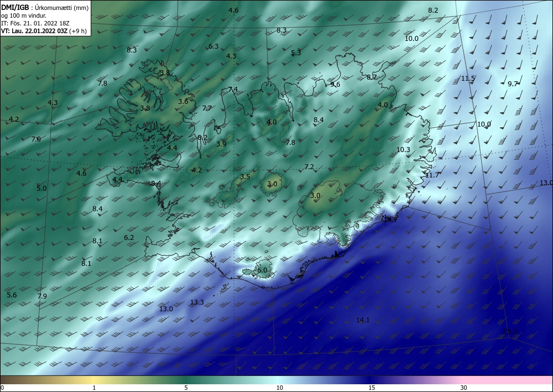
Task: Click the 11.7 value label
Action: pyautogui.click(x=432, y=175)
